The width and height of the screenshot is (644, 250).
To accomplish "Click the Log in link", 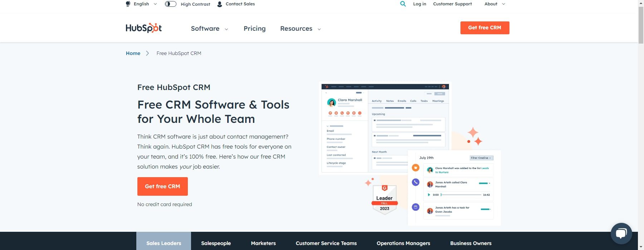I will (420, 4).
